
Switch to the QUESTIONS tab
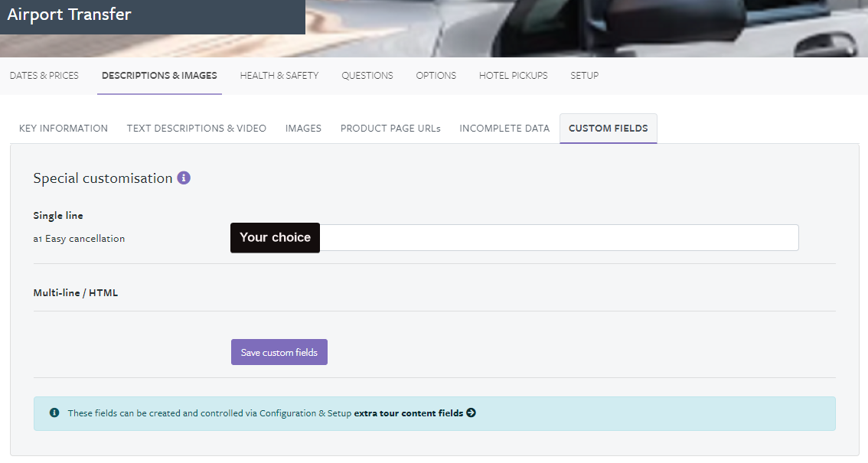tap(367, 75)
